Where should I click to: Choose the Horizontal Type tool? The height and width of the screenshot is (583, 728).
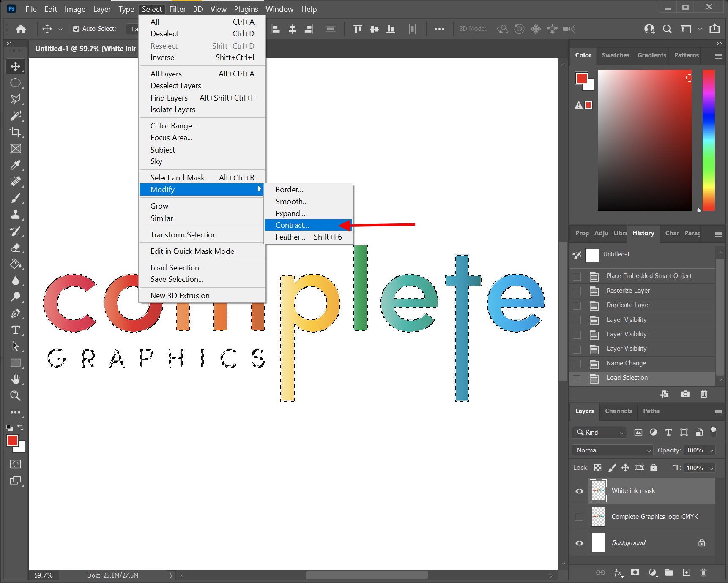point(15,330)
